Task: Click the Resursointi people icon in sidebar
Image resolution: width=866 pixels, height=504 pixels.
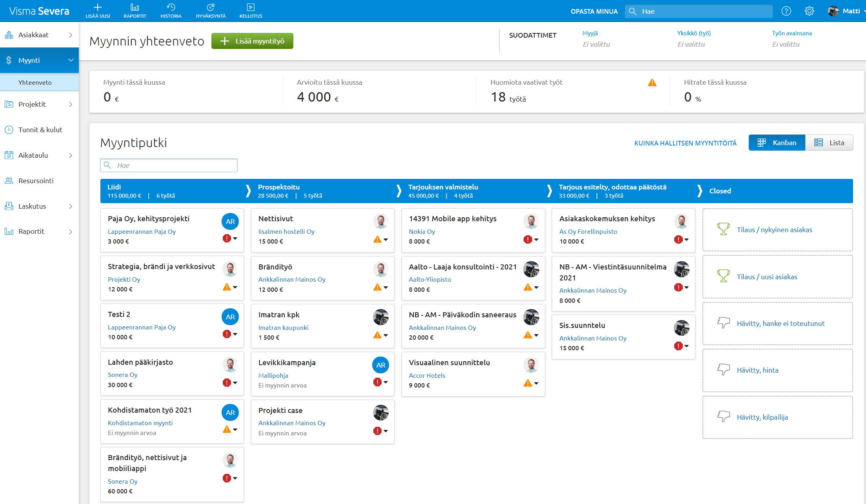Action: pos(9,181)
